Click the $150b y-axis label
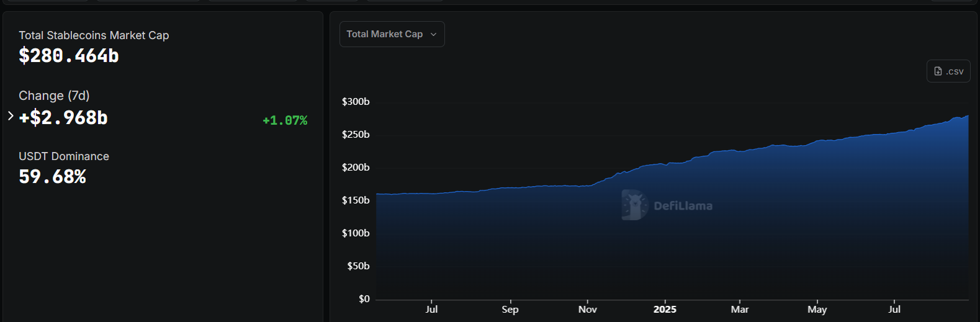 tap(356, 200)
